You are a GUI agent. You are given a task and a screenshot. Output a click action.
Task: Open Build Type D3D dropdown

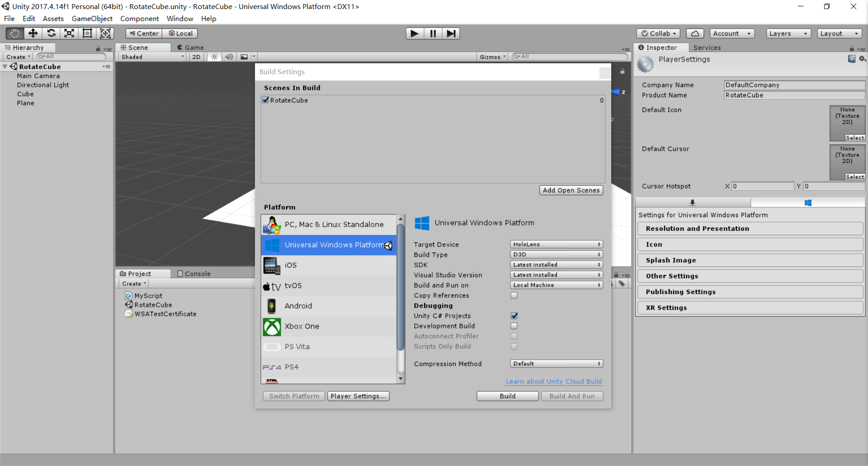click(557, 254)
